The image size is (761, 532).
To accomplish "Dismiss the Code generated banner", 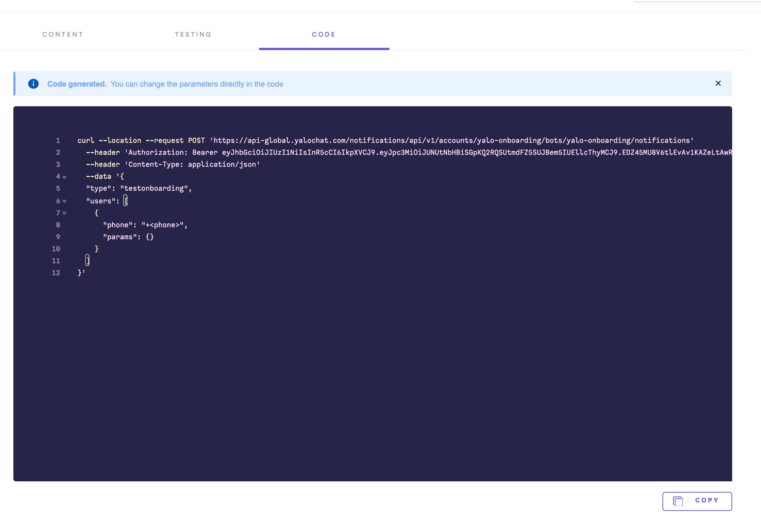I will tap(718, 83).
